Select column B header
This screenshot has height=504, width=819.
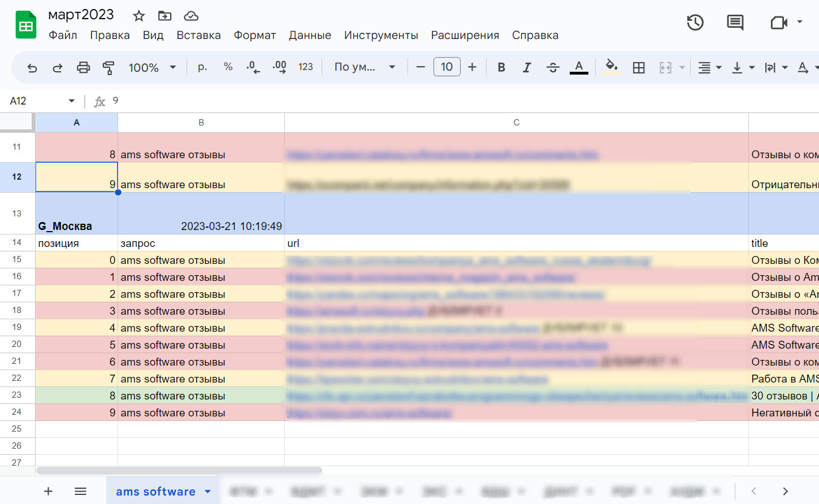pos(201,123)
